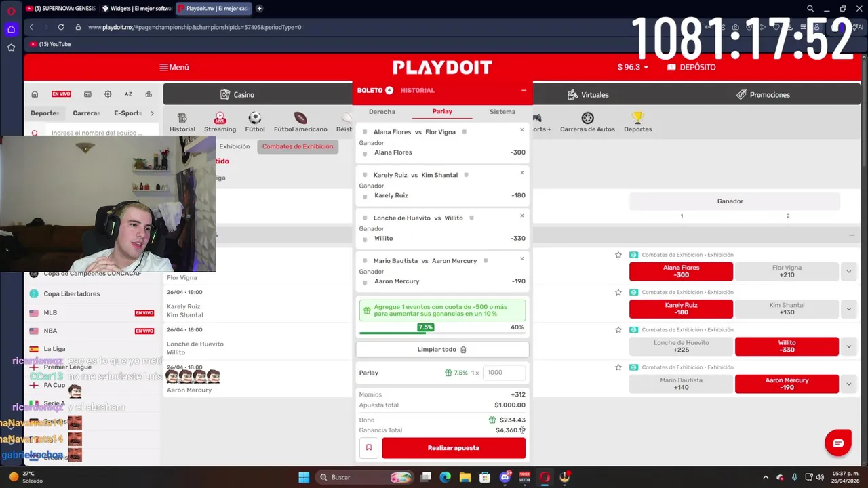
Task: Open the Promociones section
Action: pos(763,95)
